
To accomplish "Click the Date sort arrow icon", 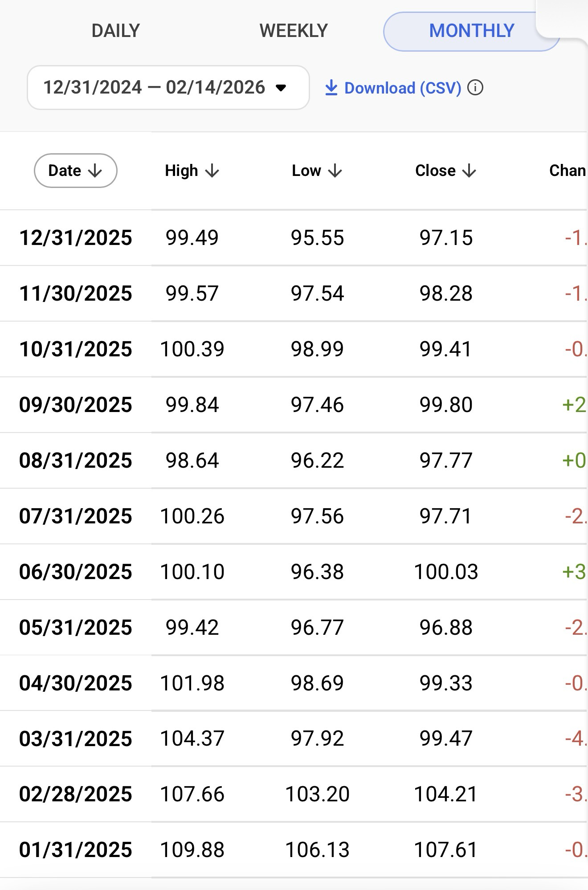I will click(95, 171).
